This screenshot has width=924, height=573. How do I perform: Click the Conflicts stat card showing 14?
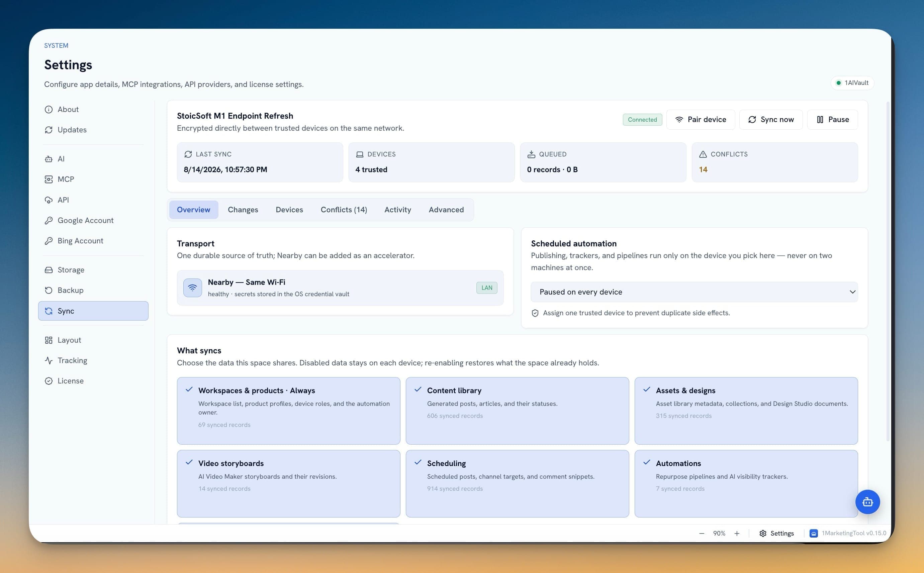pos(774,162)
